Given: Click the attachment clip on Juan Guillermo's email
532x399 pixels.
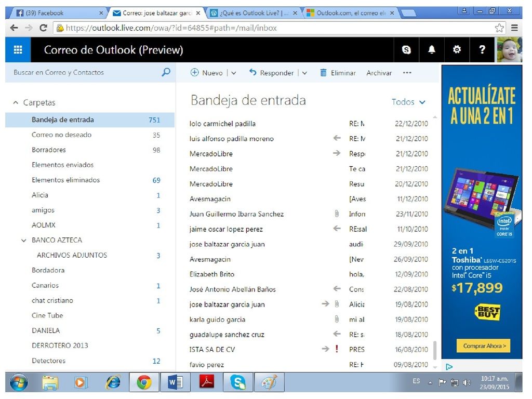Looking at the screenshot, I should (337, 214).
